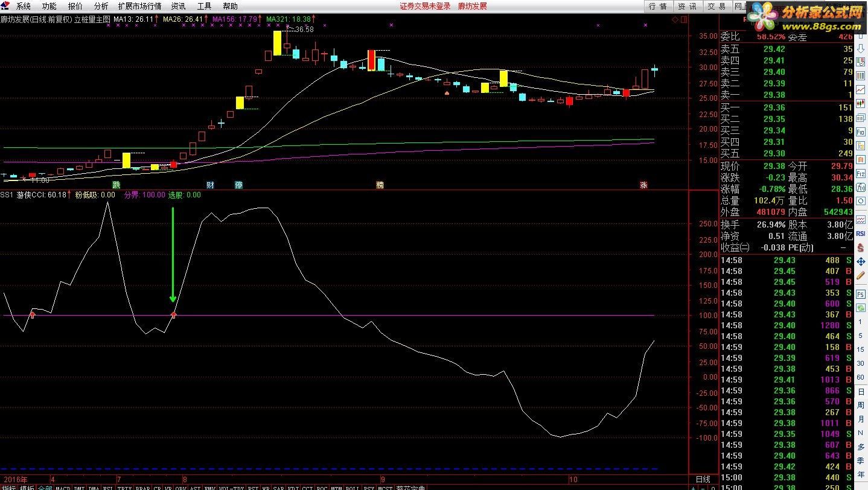Click the diamond icon above the price axis

click(675, 20)
